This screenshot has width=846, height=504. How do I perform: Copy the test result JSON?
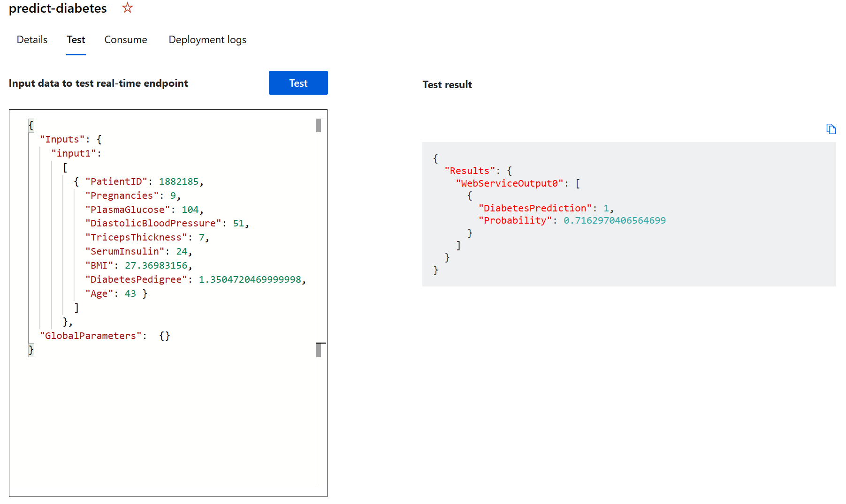(x=831, y=129)
